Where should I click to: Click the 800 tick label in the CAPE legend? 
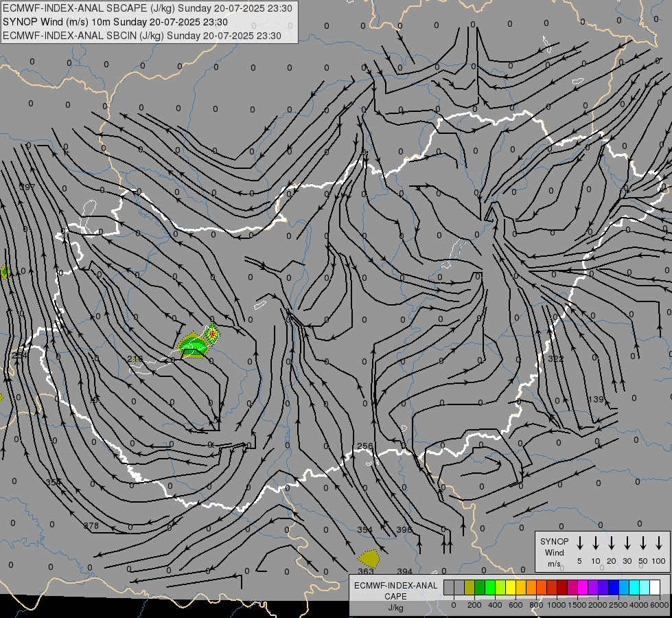coord(536,605)
